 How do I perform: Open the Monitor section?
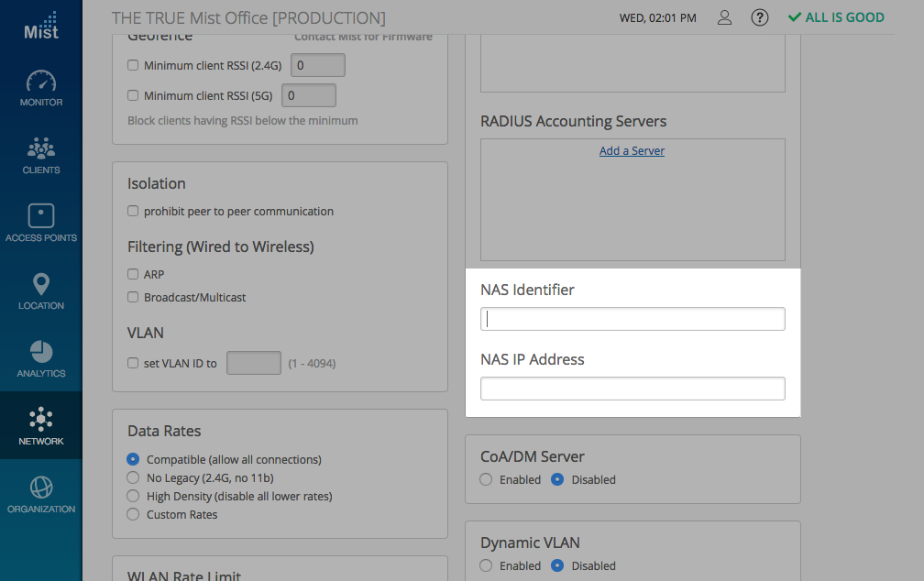tap(41, 88)
